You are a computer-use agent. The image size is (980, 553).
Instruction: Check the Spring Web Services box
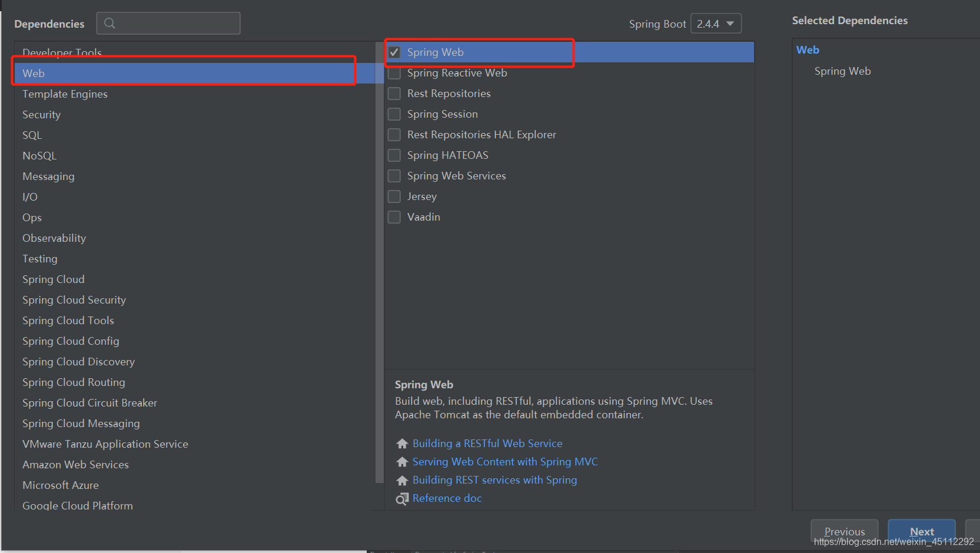pos(394,176)
